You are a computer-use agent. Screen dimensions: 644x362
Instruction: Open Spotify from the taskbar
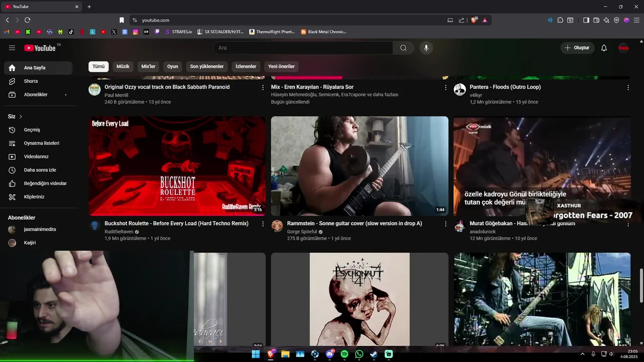pos(345,354)
